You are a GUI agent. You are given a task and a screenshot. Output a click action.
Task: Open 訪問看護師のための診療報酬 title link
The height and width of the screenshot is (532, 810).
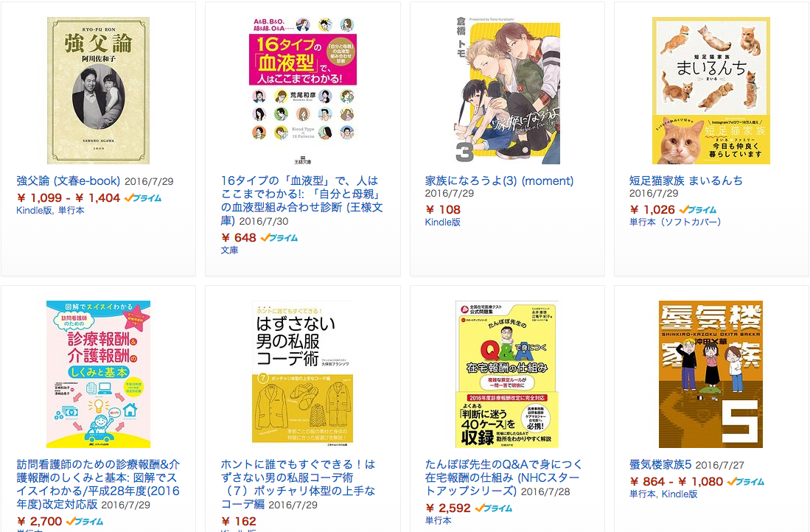pyautogui.click(x=98, y=485)
